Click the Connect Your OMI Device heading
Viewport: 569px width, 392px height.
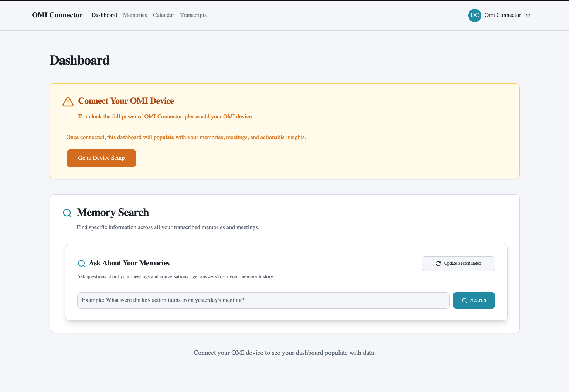126,101
